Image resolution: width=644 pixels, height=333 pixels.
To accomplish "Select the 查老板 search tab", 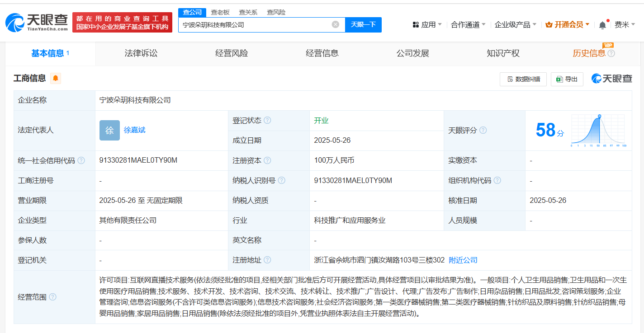I will [220, 12].
